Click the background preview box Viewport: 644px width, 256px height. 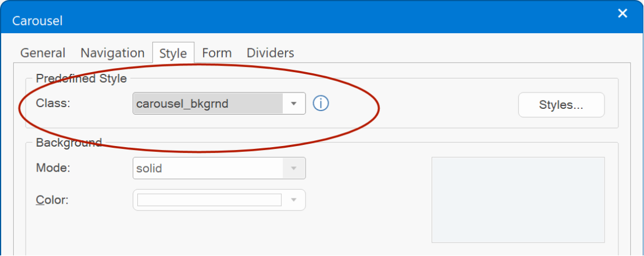(x=518, y=200)
